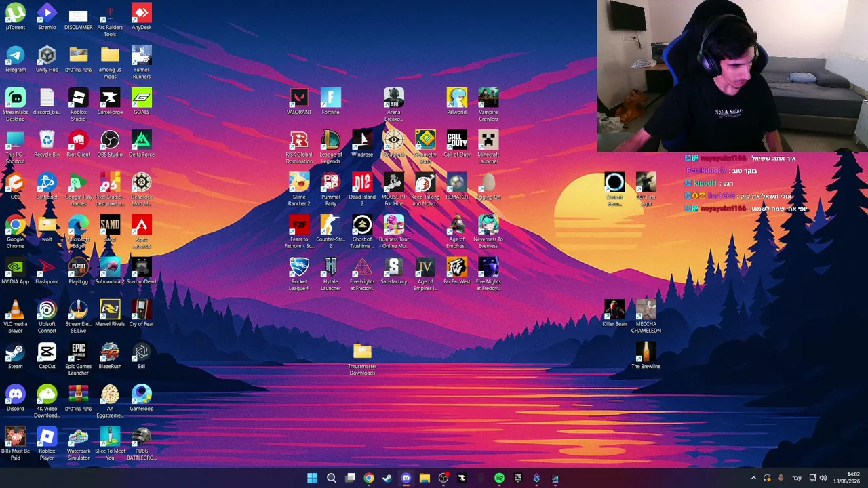Launch Stremio from the desktop
The width and height of the screenshot is (868, 488).
tap(47, 18)
